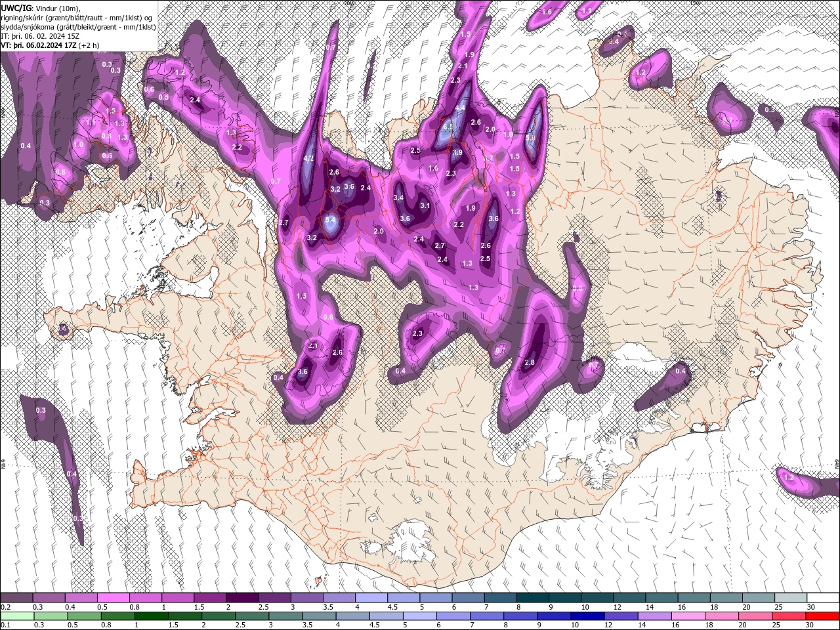Screen dimensions: 840x630
Task: Pick the upper legend swatch between 7 and 8
Action: tap(499, 598)
